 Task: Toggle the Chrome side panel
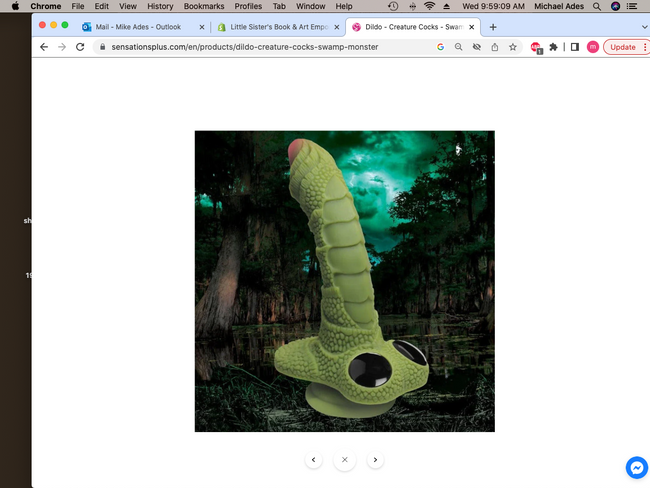[574, 47]
